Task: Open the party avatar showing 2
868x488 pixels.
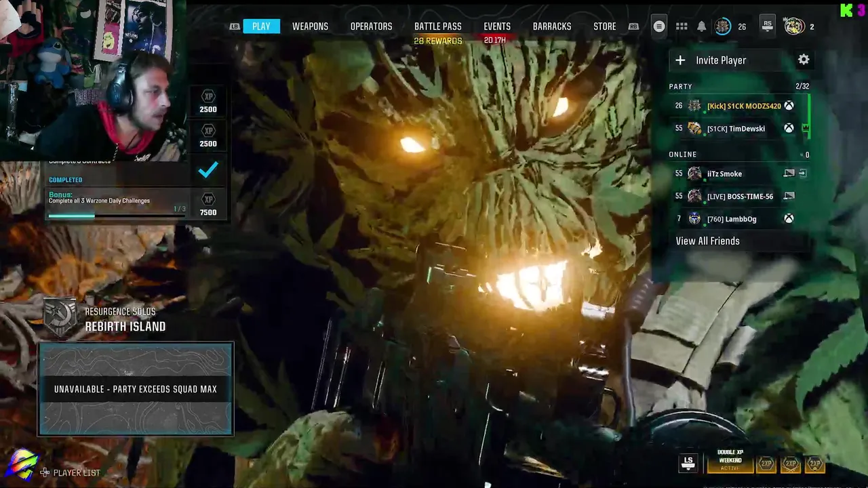Action: point(794,26)
